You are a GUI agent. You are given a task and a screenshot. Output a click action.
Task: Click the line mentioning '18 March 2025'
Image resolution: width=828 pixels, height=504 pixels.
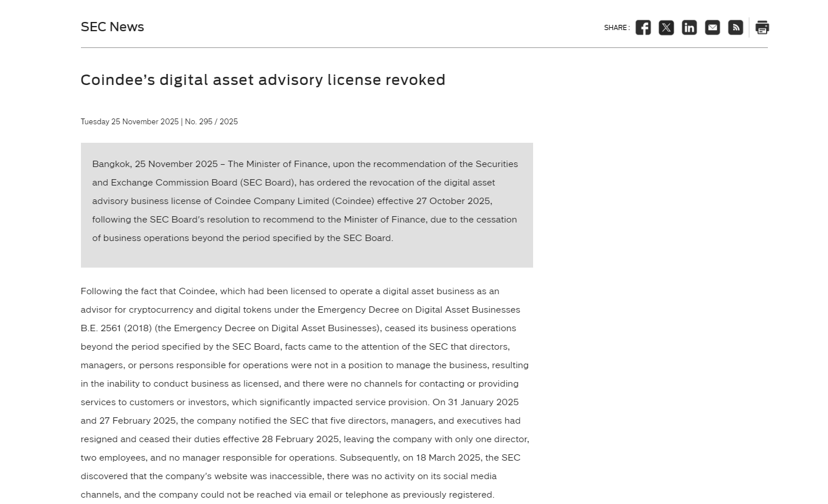point(300,458)
